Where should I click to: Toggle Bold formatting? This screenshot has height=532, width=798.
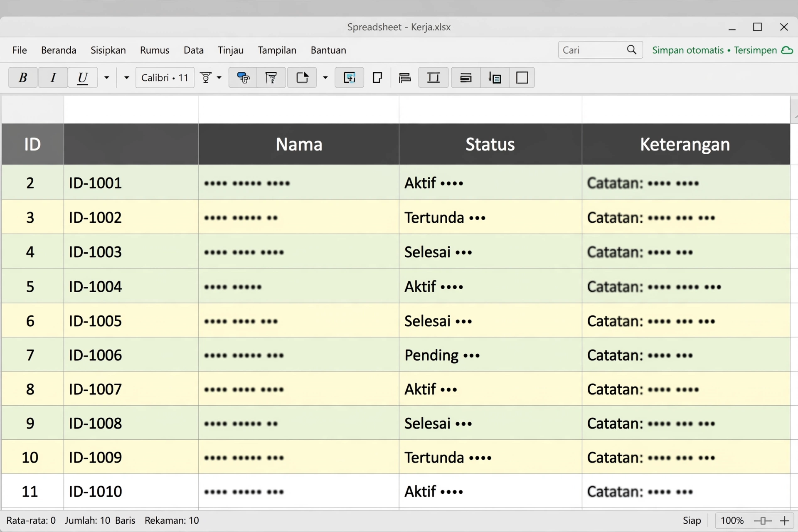pyautogui.click(x=23, y=78)
